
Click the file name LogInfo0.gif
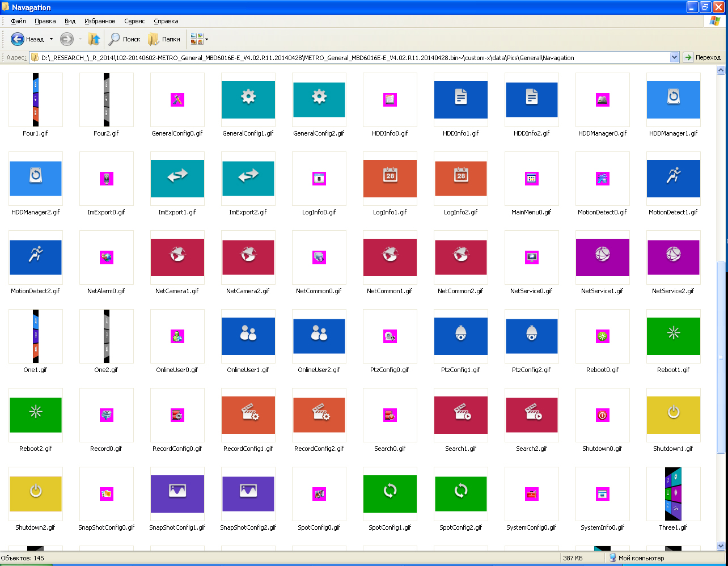coord(319,212)
